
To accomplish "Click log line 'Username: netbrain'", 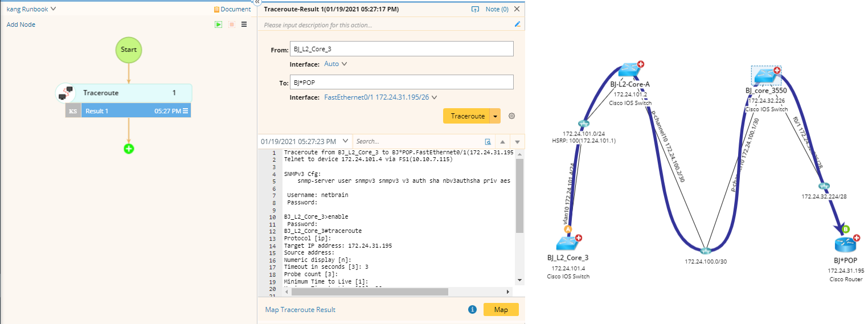I will [317, 195].
